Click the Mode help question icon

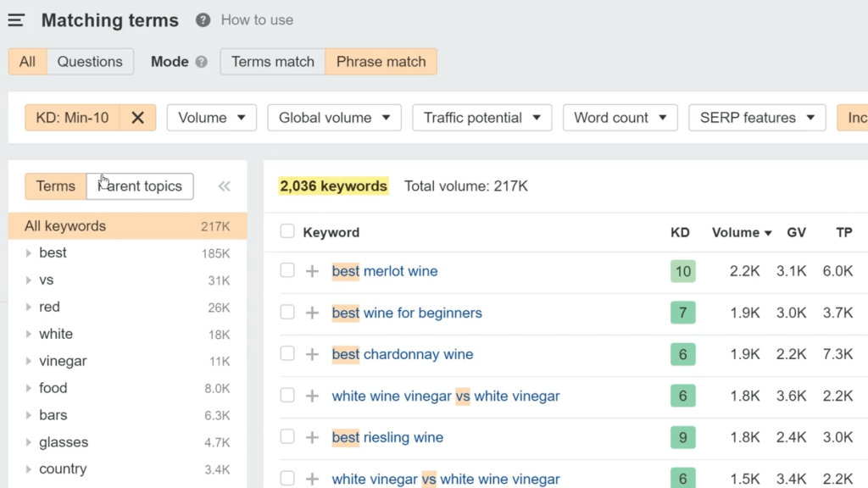[x=201, y=62]
